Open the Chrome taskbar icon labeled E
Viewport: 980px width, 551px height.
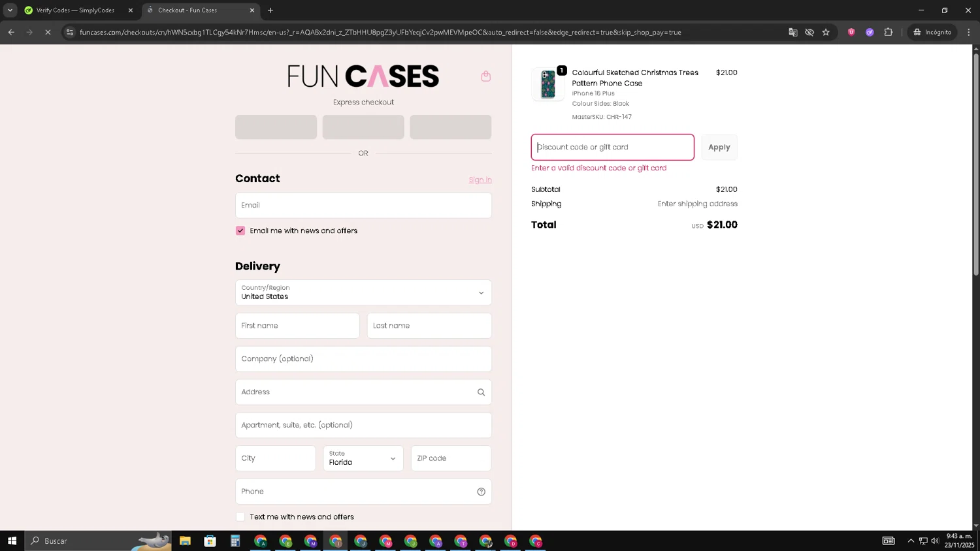pyautogui.click(x=286, y=541)
